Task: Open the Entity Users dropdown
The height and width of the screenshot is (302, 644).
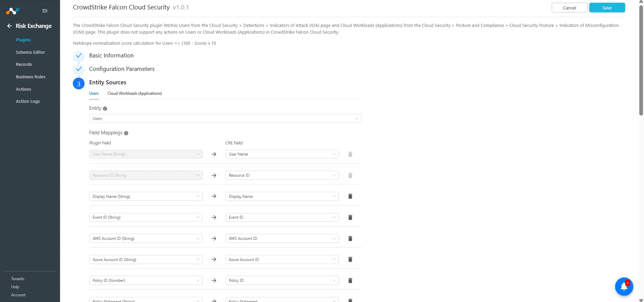Action: (225, 119)
